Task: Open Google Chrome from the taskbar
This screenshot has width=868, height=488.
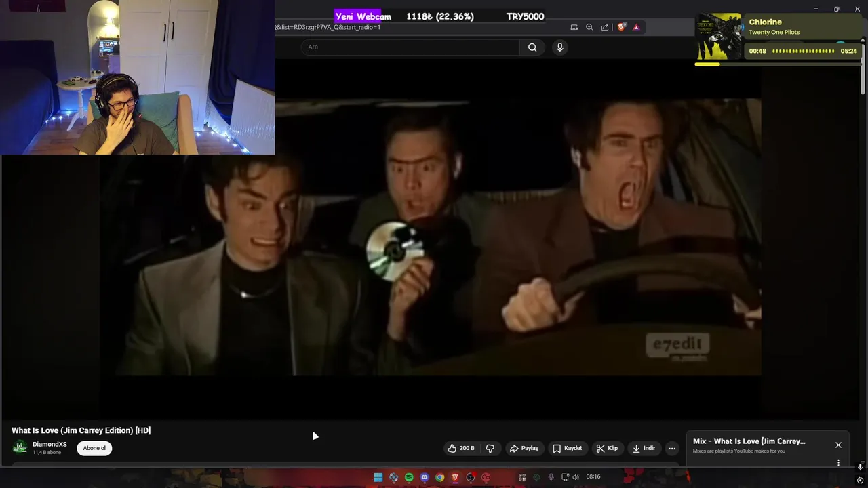Action: point(440,477)
